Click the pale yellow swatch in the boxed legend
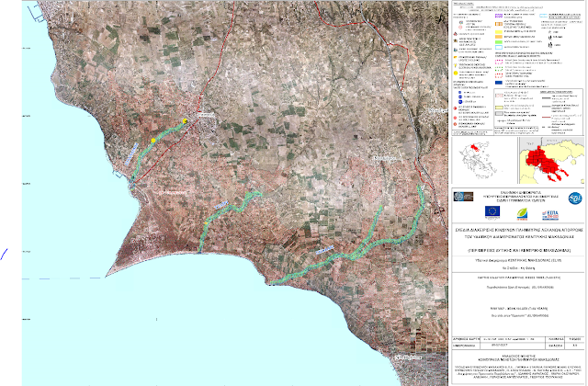The width and height of the screenshot is (588, 386). click(499, 108)
